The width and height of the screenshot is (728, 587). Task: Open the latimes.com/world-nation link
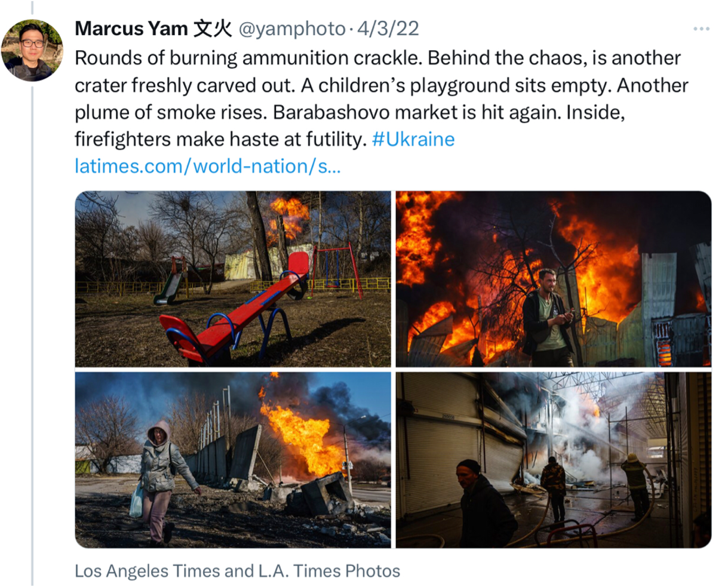coord(207,166)
